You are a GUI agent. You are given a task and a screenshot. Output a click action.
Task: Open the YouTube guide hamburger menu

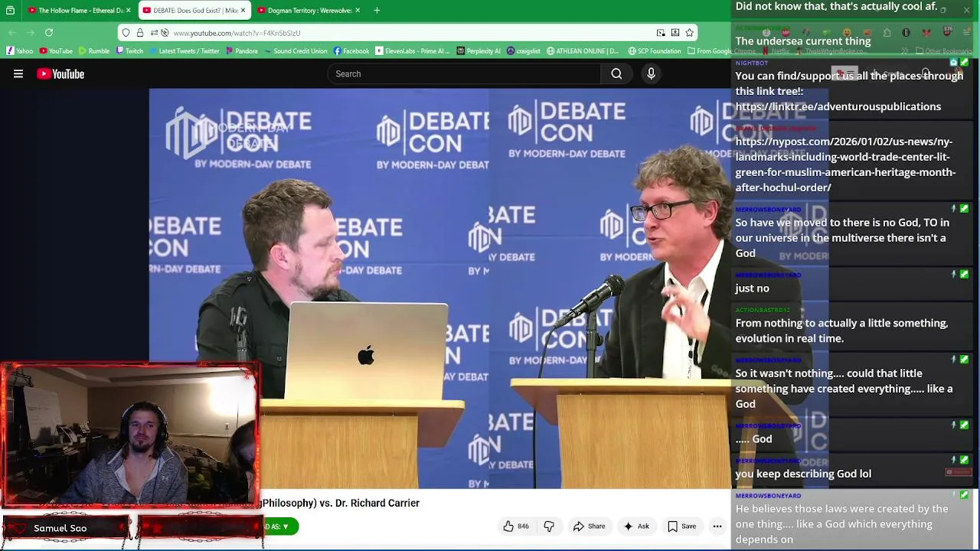coord(18,73)
